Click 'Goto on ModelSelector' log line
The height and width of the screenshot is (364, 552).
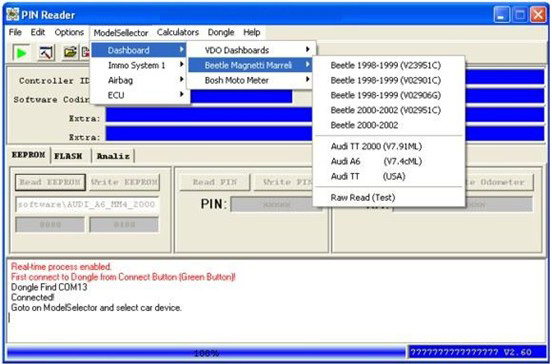[96, 308]
